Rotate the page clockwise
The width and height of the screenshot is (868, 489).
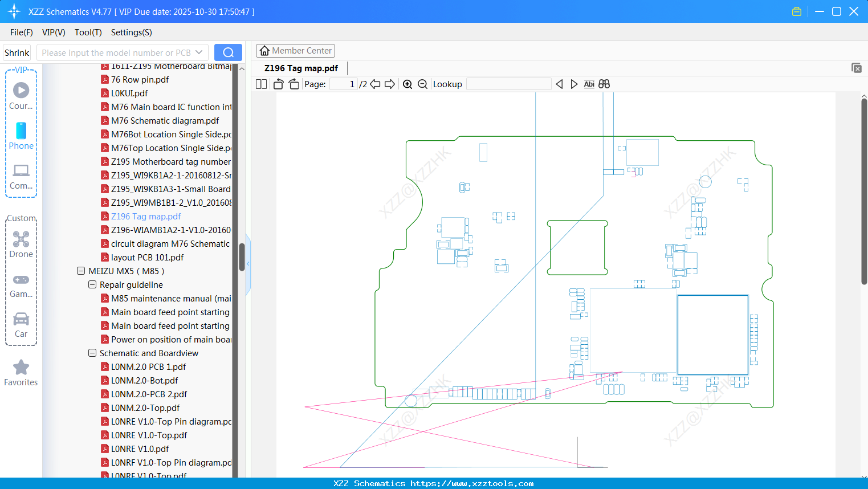(x=293, y=84)
